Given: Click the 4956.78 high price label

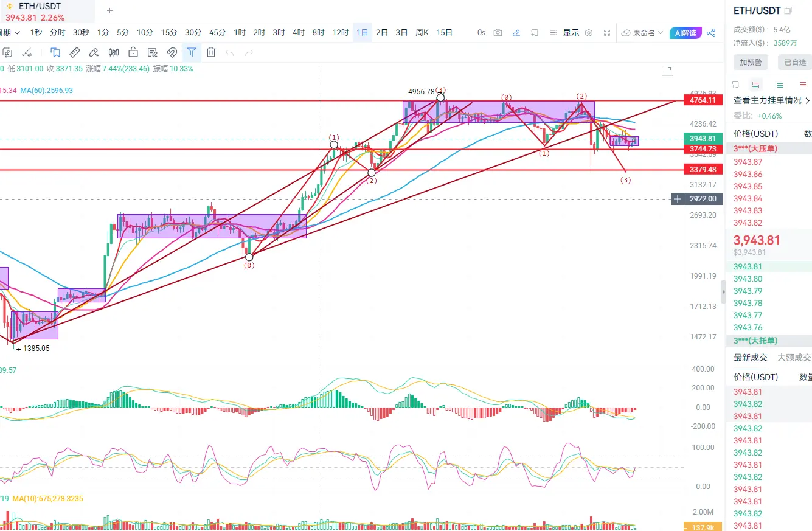Looking at the screenshot, I should [x=422, y=92].
